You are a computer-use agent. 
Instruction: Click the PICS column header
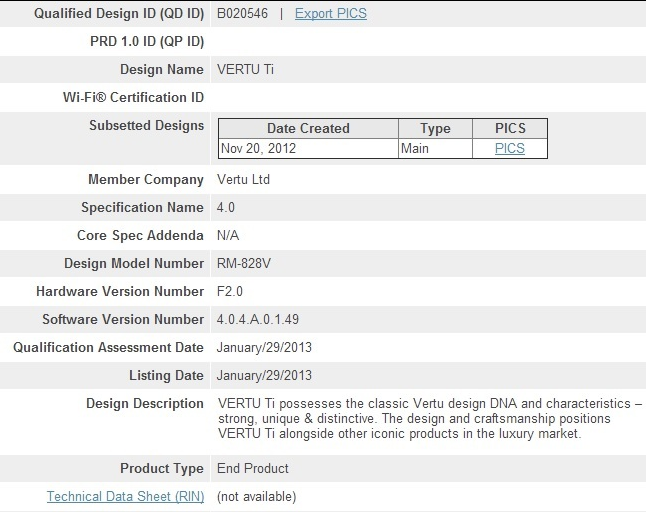pyautogui.click(x=510, y=129)
